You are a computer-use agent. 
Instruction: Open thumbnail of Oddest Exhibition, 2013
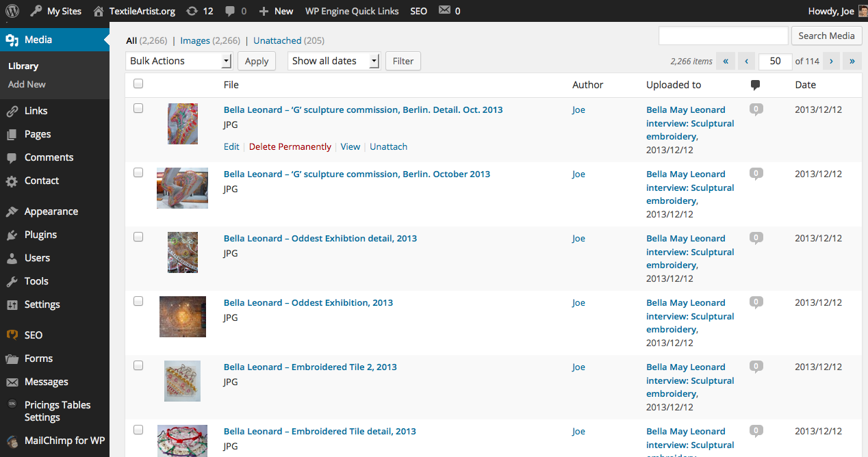click(183, 317)
